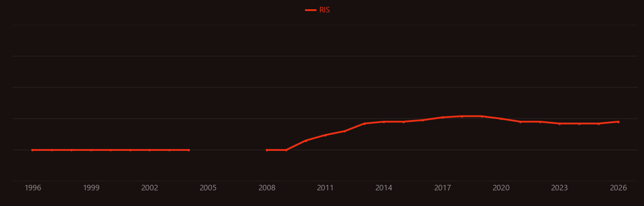Select the 2023 data point on the RIS line

click(559, 124)
